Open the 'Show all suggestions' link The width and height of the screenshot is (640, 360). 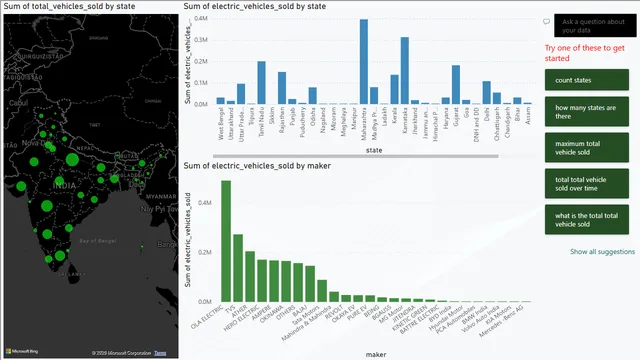[602, 251]
